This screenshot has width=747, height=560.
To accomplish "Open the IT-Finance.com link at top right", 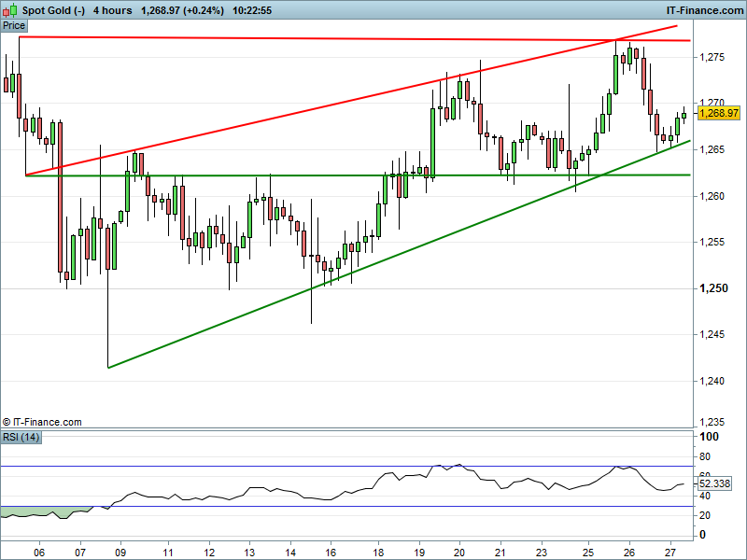I will point(705,10).
